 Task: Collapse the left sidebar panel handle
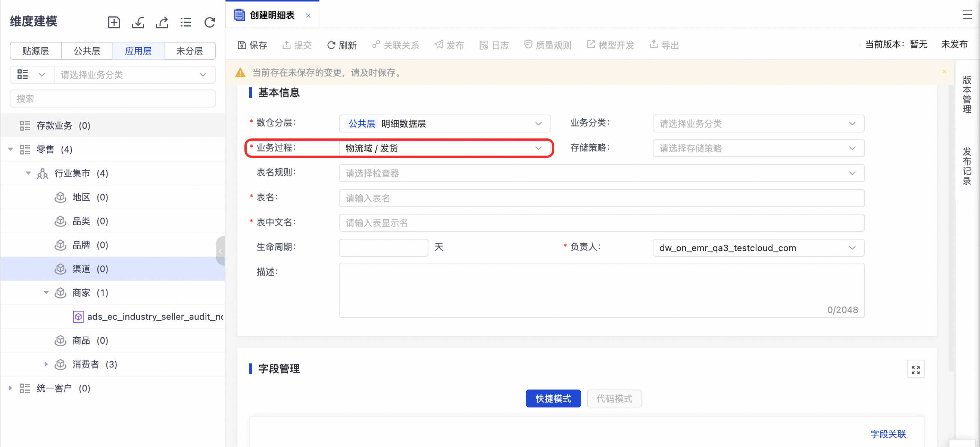pyautogui.click(x=220, y=251)
